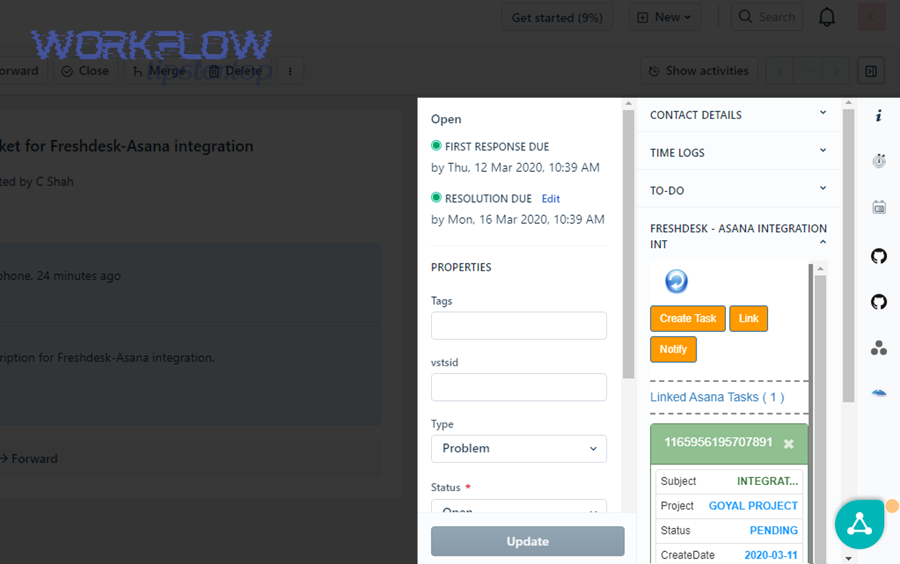900x564 pixels.
Task: Open the lower GitHub sidebar icon
Action: click(879, 301)
